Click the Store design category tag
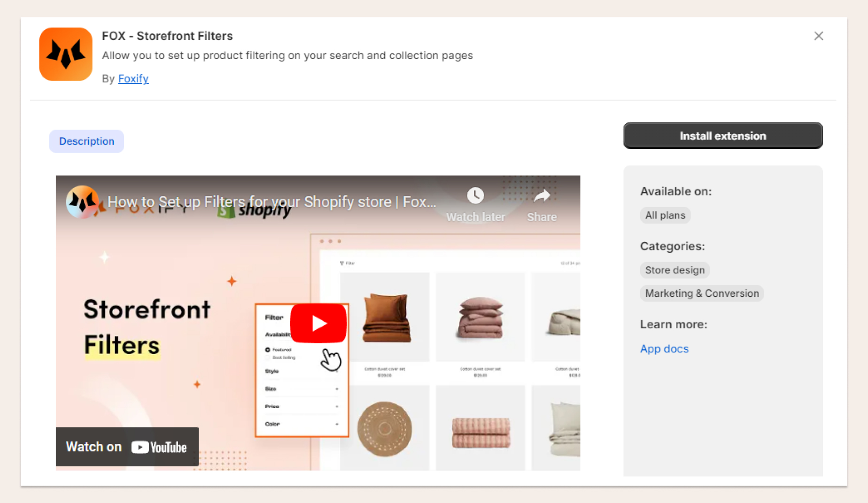The height and width of the screenshot is (503, 868). (675, 270)
